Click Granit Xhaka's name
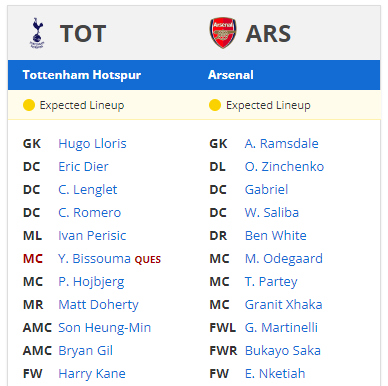The width and height of the screenshot is (388, 386). [284, 305]
